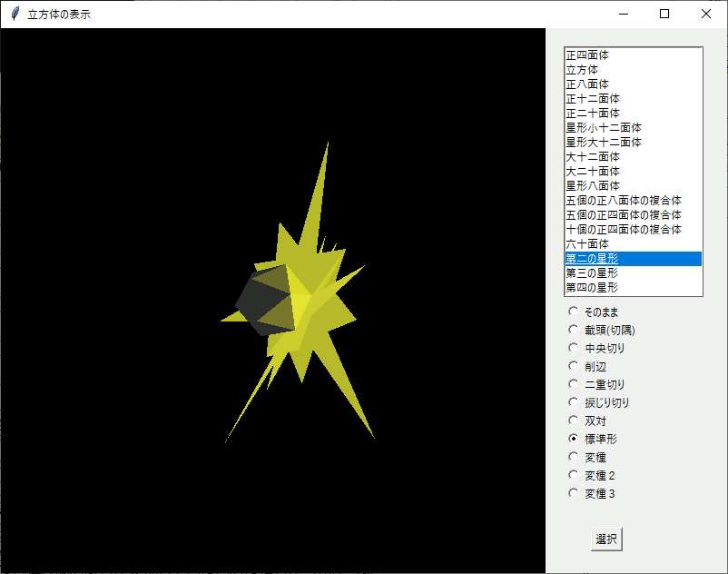Pick 星形小十二面体 list entry
Viewport: 728px width, 574px height.
click(x=634, y=128)
